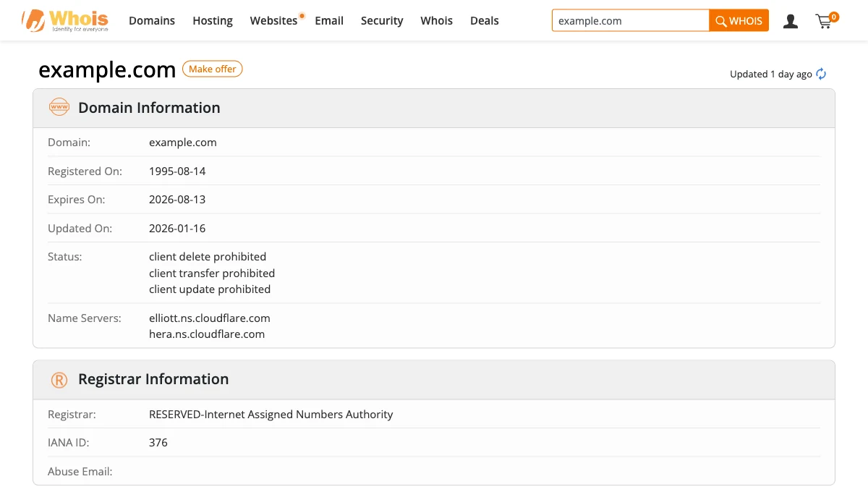
Task: Click the IANA ID label
Action: (69, 443)
